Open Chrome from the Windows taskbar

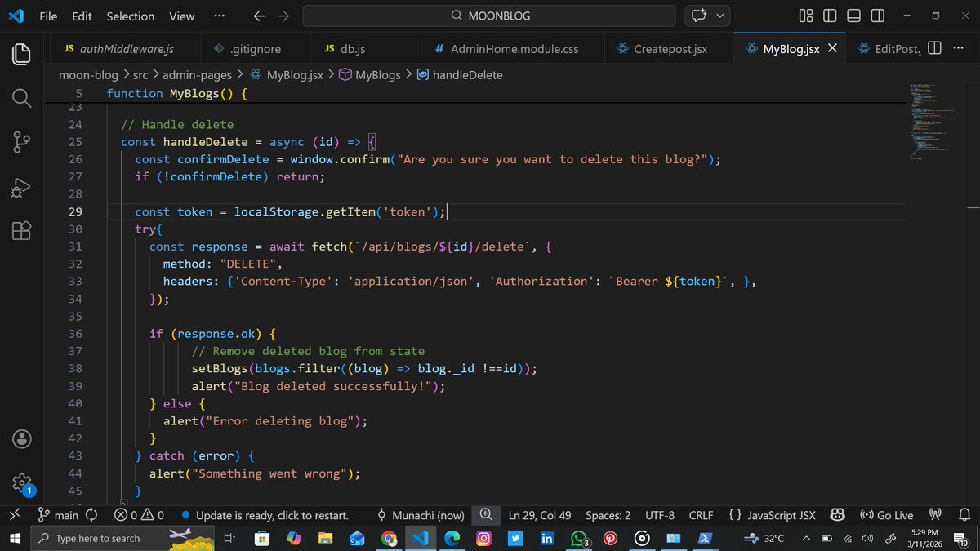click(389, 539)
